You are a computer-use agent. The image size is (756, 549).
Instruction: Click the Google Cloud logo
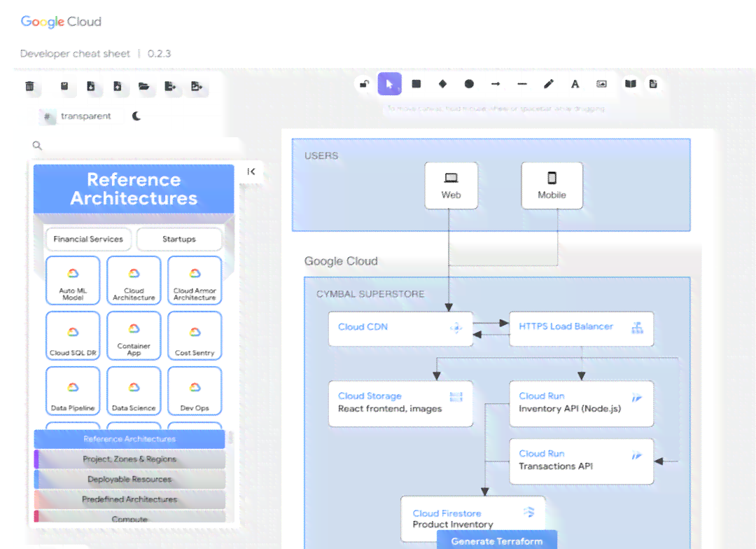[x=61, y=22]
